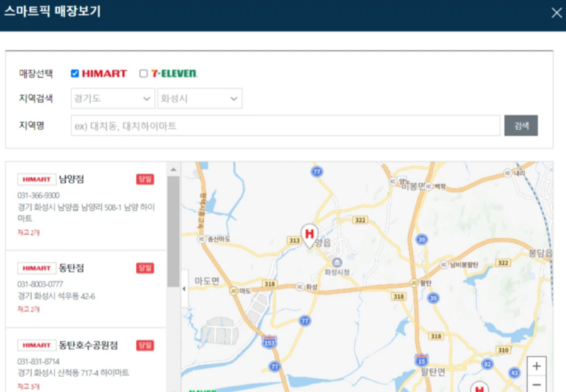Image resolution: width=566 pixels, height=392 pixels.
Task: Click 남양점 stock count 재고 2개
Action: [28, 233]
